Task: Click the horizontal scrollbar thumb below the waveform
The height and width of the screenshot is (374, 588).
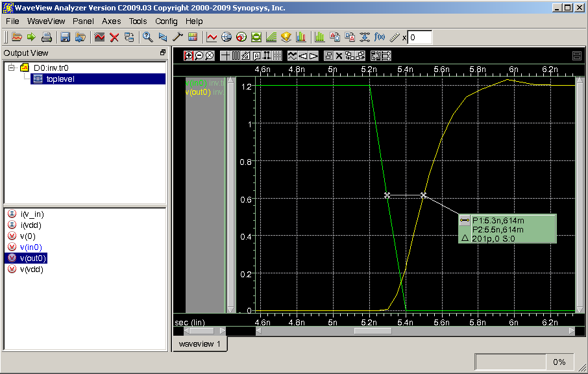Action: 372,330
